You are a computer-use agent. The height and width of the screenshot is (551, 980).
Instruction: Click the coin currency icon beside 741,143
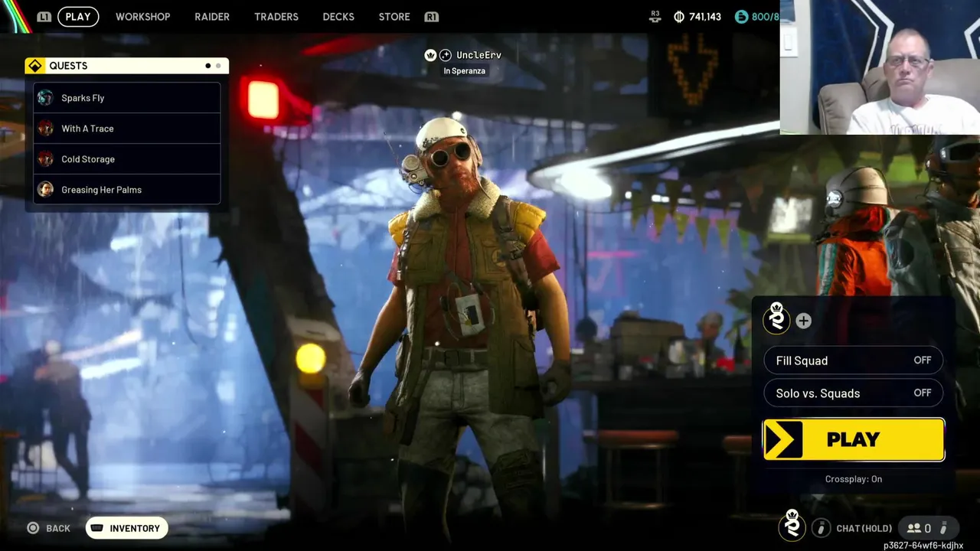tap(679, 17)
